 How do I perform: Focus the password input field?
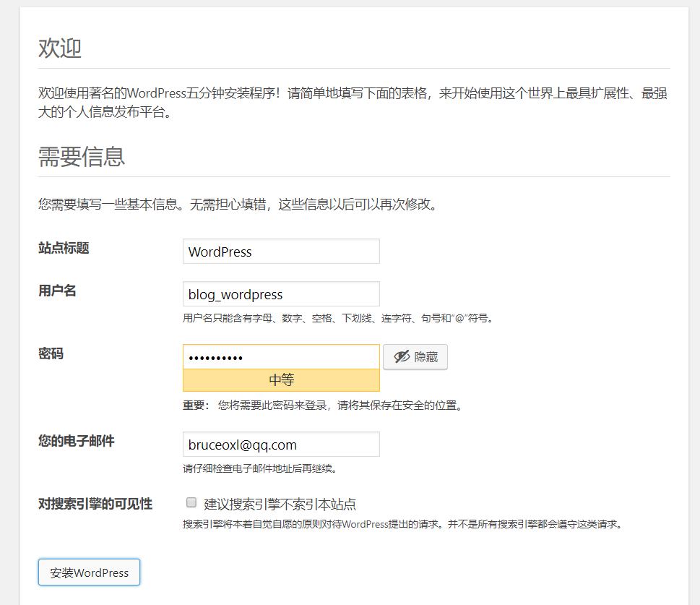pos(281,356)
